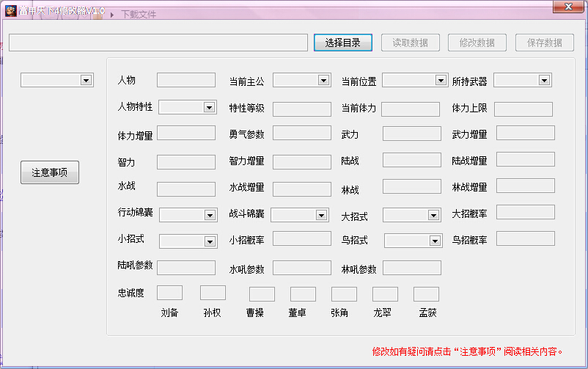Expand the 行动锦囊 dropdown
The image size is (588, 369).
188,215
